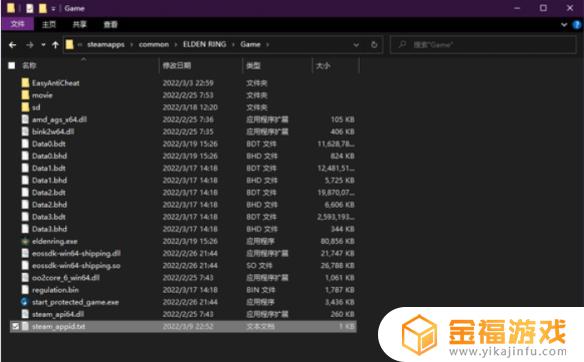Click the Data2.bdt file icon
584x362 pixels.
point(25,192)
